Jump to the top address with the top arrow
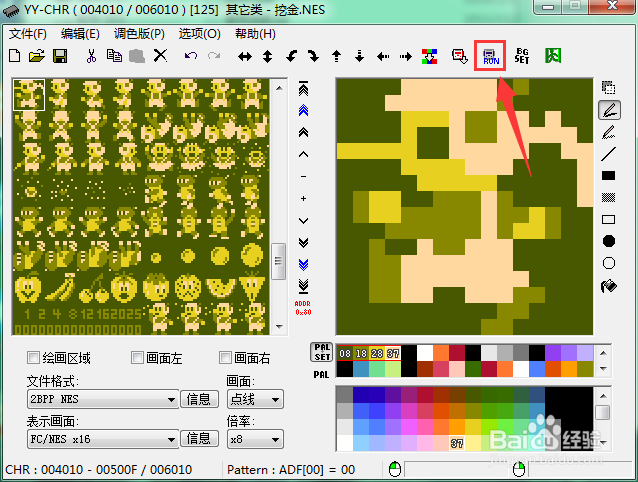The image size is (638, 482). click(304, 88)
